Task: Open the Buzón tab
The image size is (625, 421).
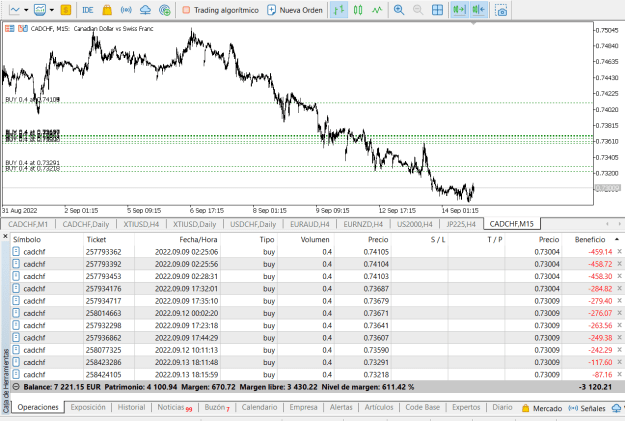Action: pyautogui.click(x=217, y=407)
